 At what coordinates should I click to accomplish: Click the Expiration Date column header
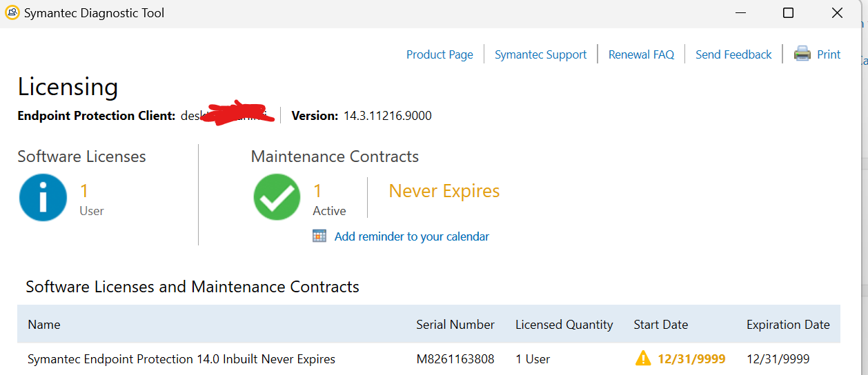(788, 325)
